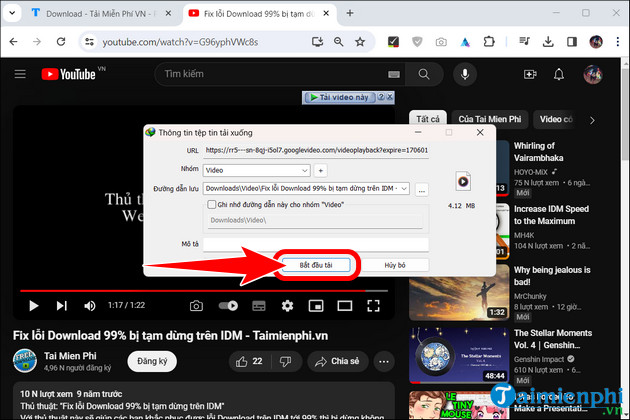Toggle theater mode

(x=345, y=306)
